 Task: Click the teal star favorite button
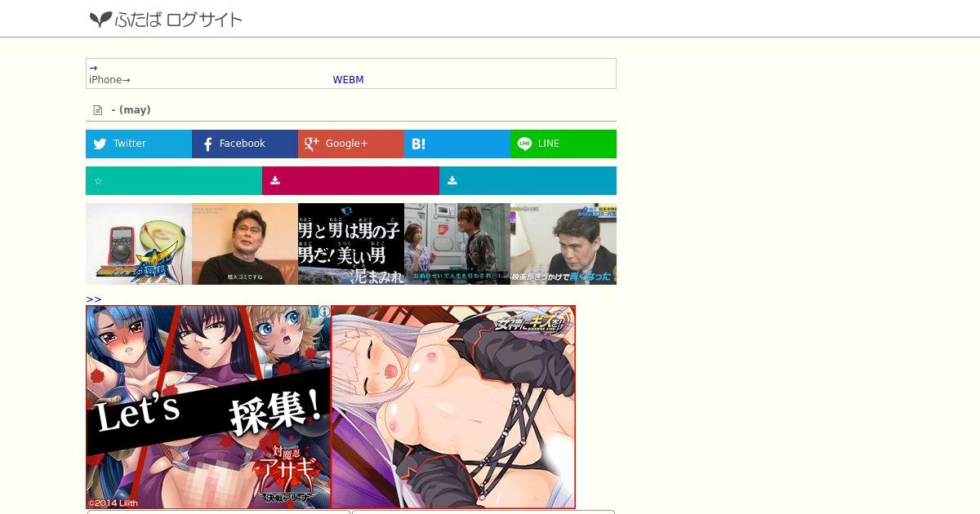click(x=174, y=181)
